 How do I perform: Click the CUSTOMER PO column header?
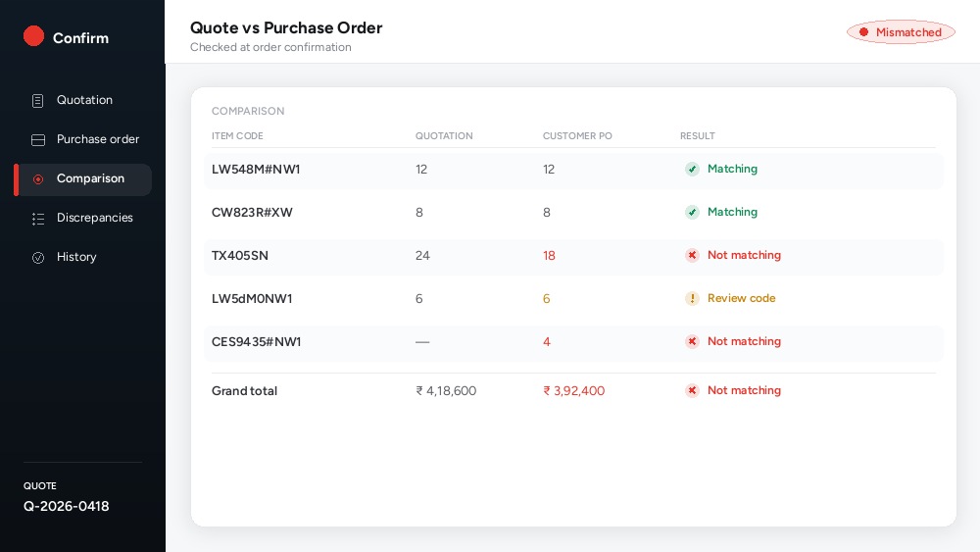tap(577, 135)
